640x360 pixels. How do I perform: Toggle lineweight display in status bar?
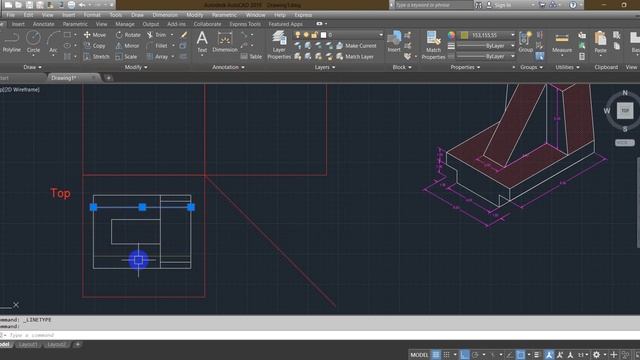pos(537,355)
